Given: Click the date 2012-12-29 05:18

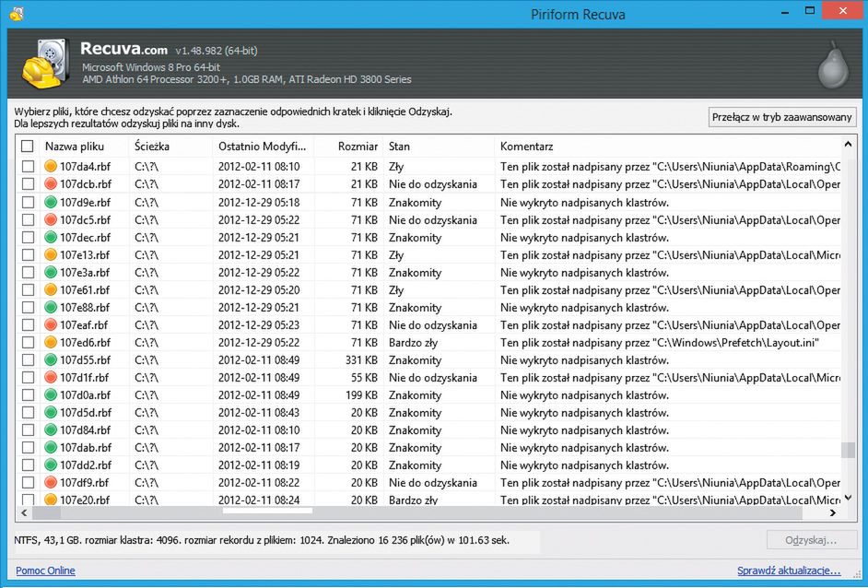Looking at the screenshot, I should coord(259,202).
